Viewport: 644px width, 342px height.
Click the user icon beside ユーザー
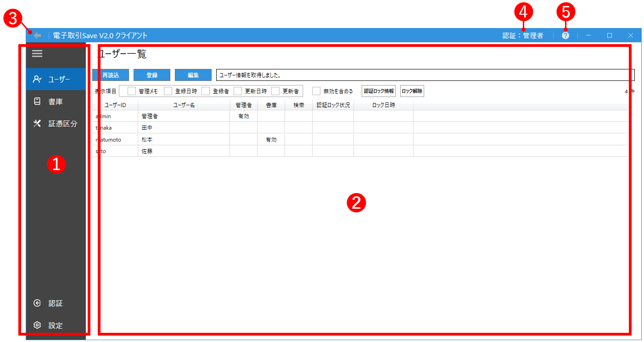coord(37,79)
